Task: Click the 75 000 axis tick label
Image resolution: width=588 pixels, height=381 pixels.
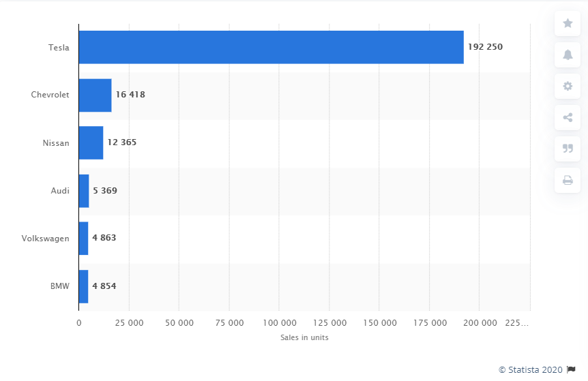Action: (229, 323)
